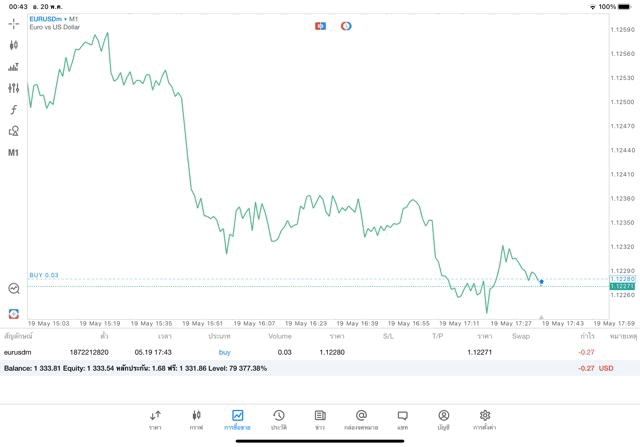This screenshot has height=447, width=640.
Task: Open the drawing objects shapes icon
Action: click(x=14, y=131)
